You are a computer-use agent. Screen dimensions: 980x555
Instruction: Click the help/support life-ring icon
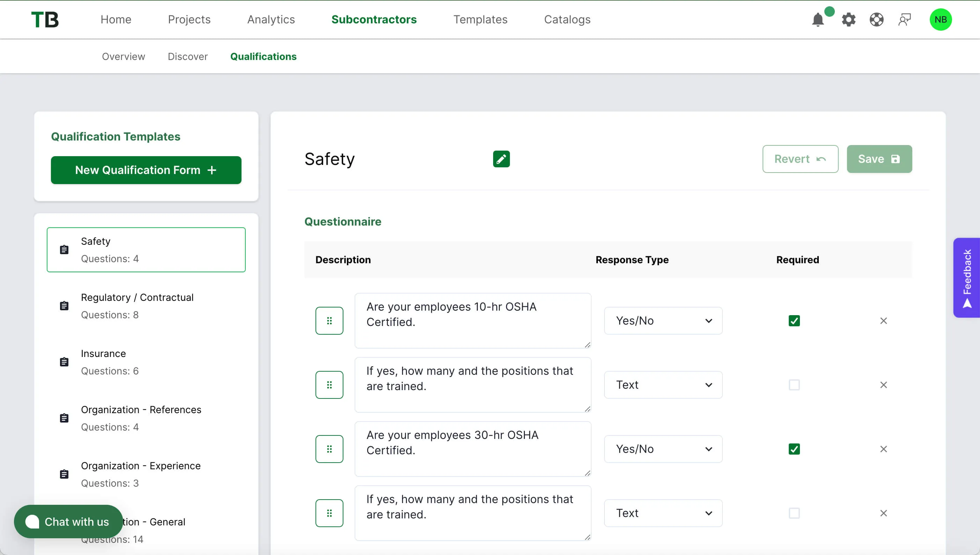[876, 20]
